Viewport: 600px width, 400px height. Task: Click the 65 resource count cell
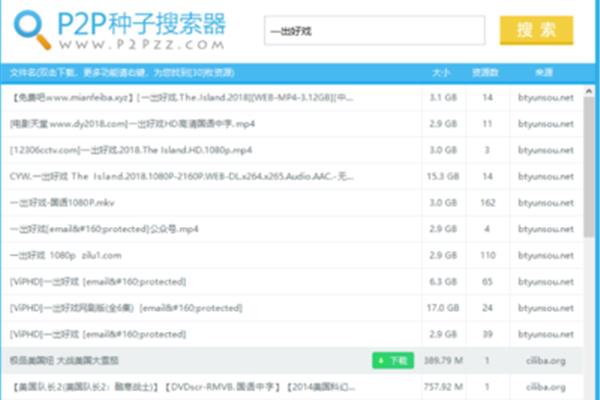click(487, 282)
